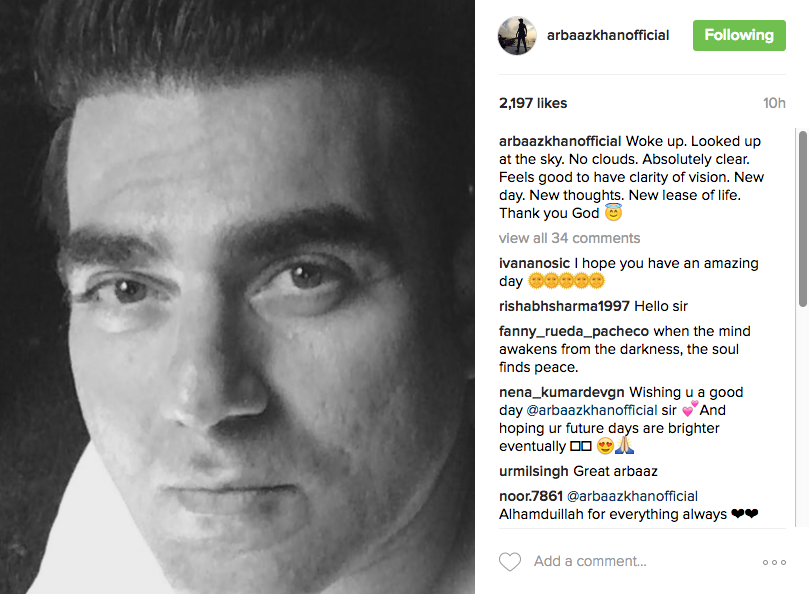Viewport: 809px width, 594px height.
Task: Click @arbaazkhanofficial mention in noor.7861's comment
Action: pos(632,496)
